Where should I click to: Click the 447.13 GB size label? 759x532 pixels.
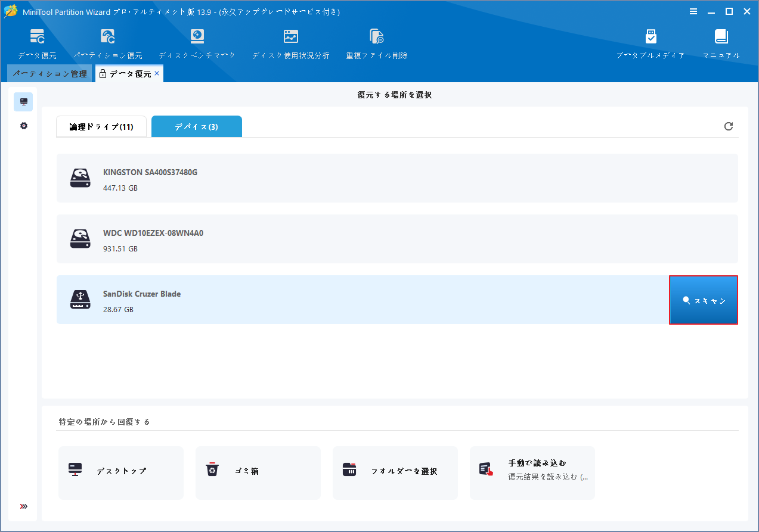[x=120, y=188]
